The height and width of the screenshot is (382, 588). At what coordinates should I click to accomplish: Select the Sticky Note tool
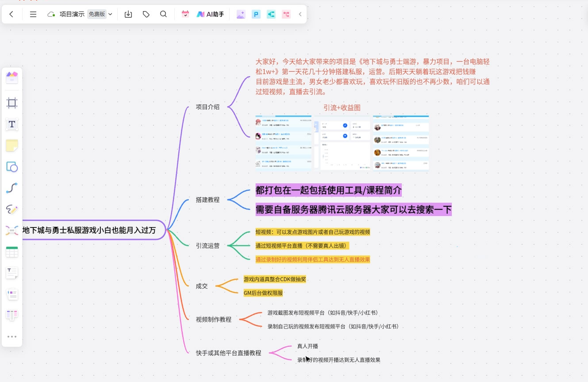pos(12,146)
